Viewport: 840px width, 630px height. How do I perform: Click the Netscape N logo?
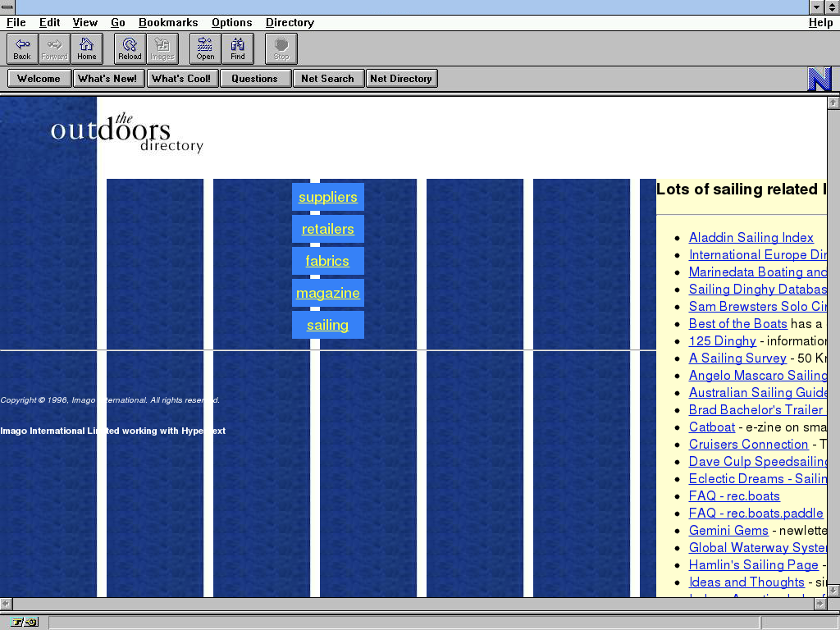[x=819, y=79]
